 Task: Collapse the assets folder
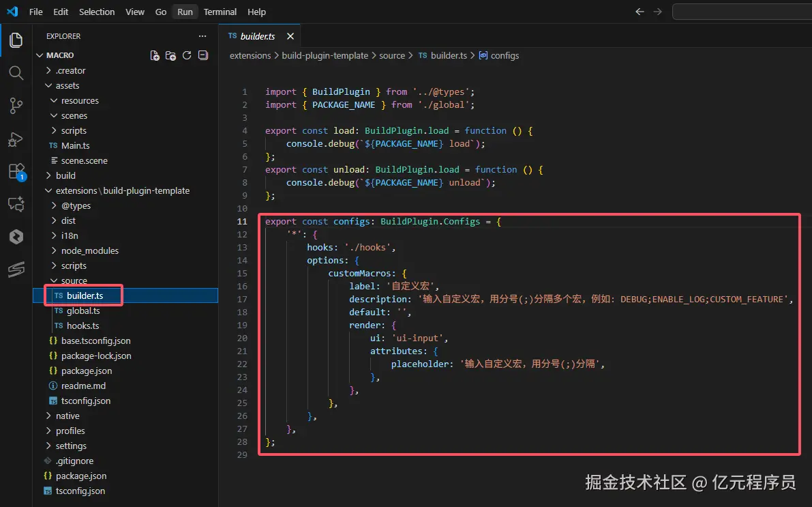pyautogui.click(x=67, y=85)
